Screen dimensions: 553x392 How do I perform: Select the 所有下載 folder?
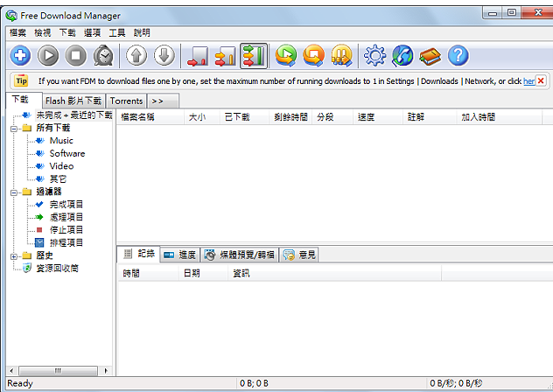(x=52, y=128)
